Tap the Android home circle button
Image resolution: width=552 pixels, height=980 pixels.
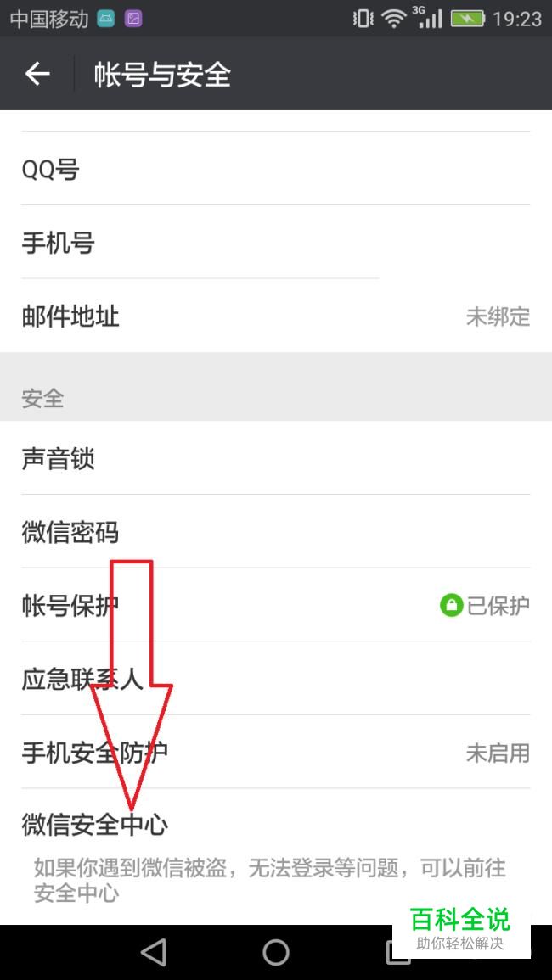tap(276, 953)
